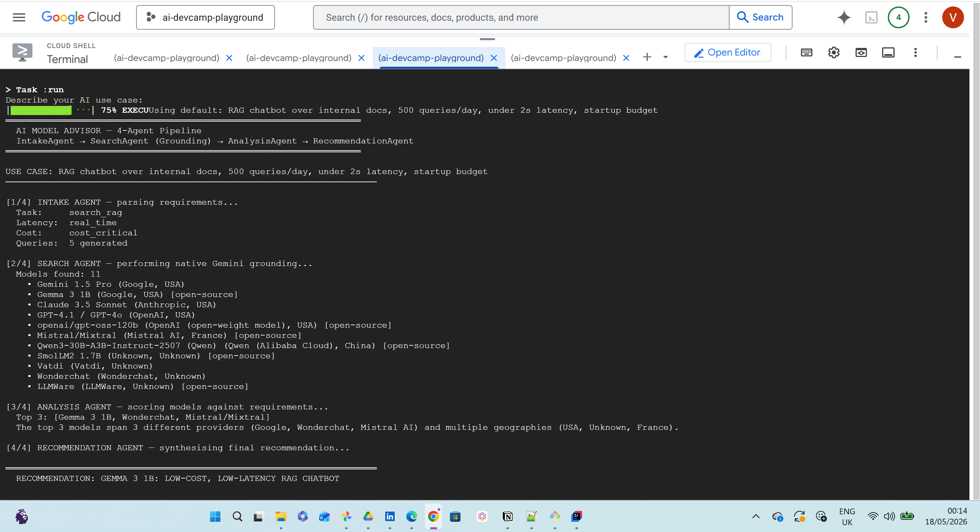This screenshot has width=980, height=532.
Task: Open Notion from the taskbar
Action: click(x=507, y=516)
